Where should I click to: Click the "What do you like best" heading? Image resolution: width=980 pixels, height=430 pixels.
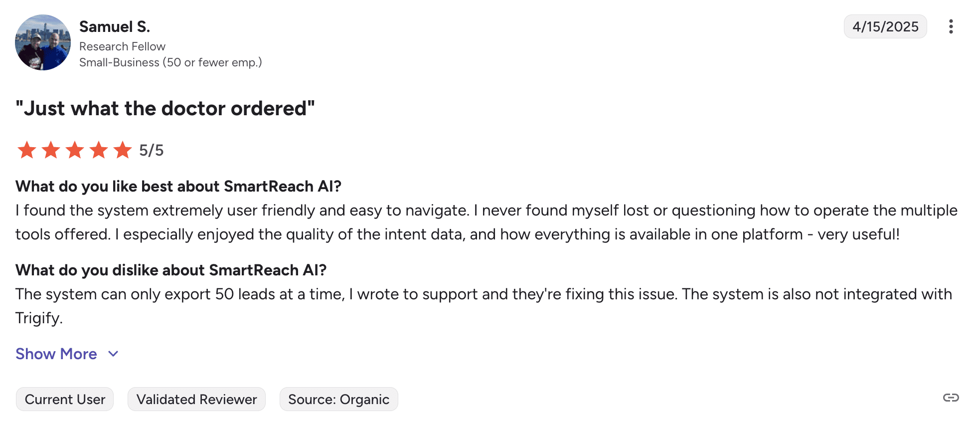[x=178, y=186]
